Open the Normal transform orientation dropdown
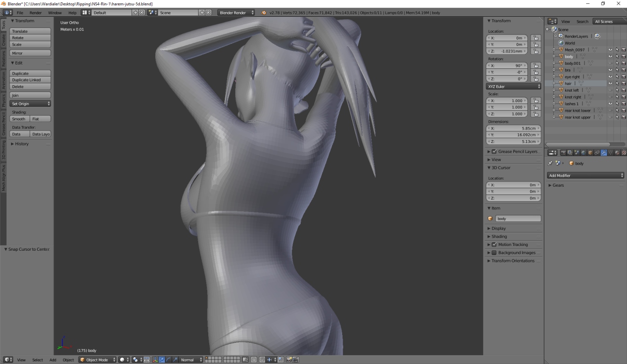This screenshot has height=364, width=627. click(191, 360)
